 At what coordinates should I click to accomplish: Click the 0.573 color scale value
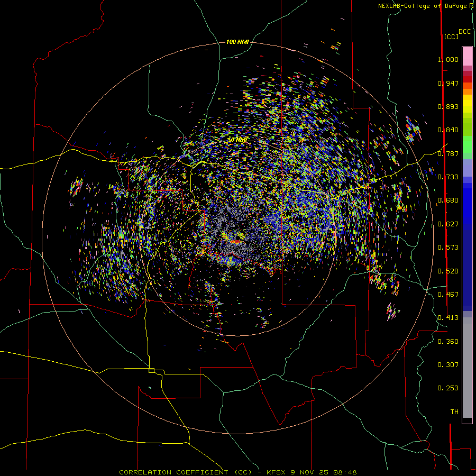(448, 248)
